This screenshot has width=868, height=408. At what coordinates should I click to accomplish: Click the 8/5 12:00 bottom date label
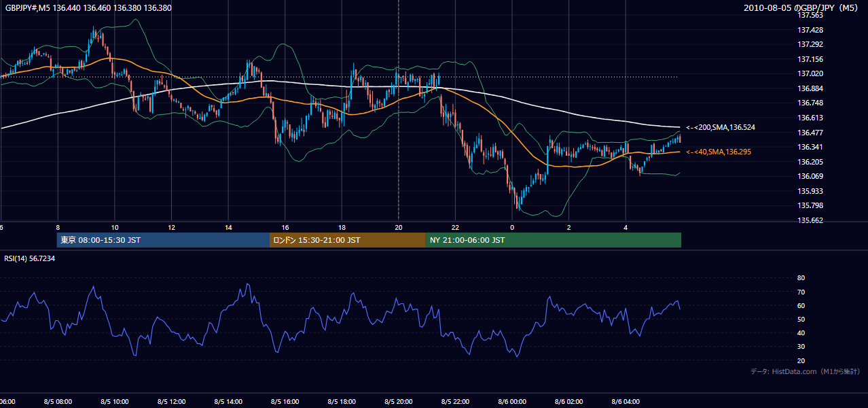tap(172, 402)
